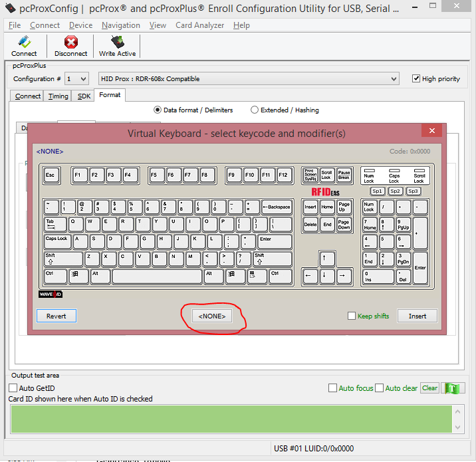This screenshot has width=476, height=462.
Task: Click inside the green output test area
Action: pyautogui.click(x=231, y=419)
